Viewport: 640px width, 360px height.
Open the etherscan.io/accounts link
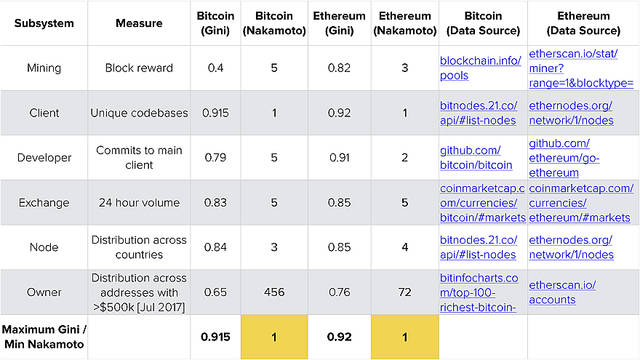click(562, 292)
